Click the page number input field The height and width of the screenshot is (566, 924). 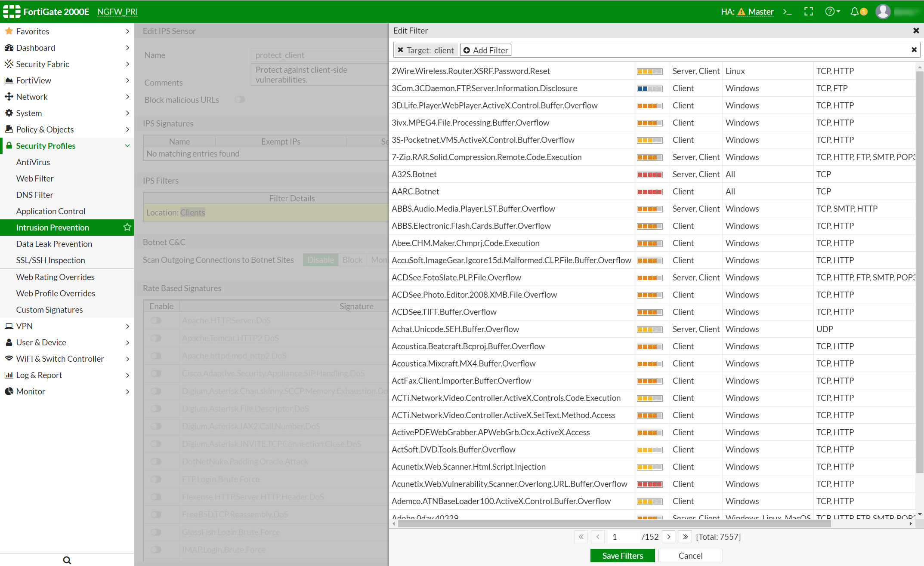pos(623,536)
